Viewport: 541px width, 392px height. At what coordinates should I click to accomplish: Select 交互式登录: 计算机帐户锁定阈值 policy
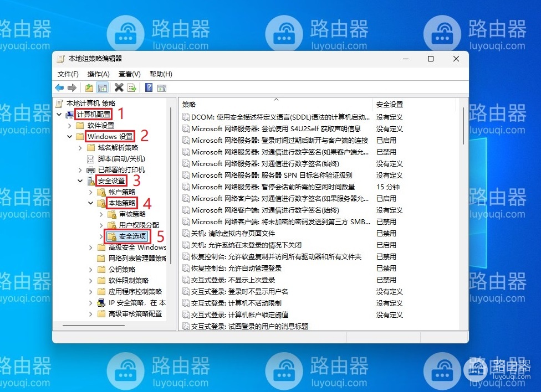239,315
